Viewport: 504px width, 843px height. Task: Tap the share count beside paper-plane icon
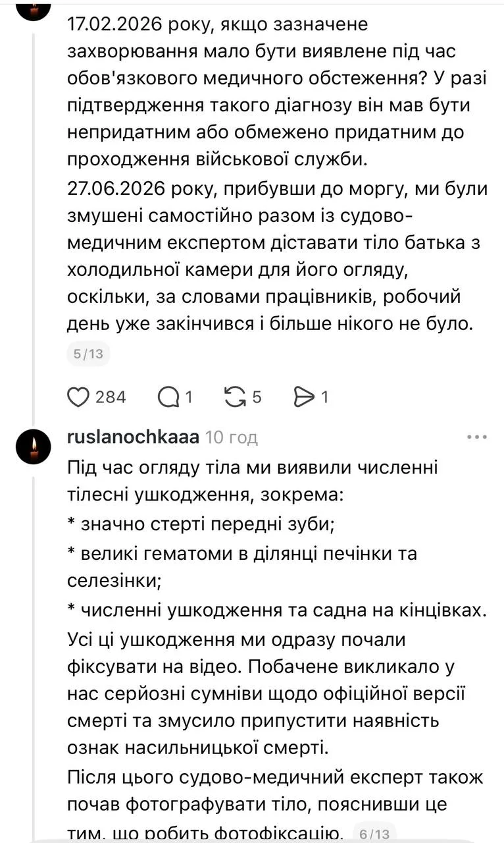point(324,397)
